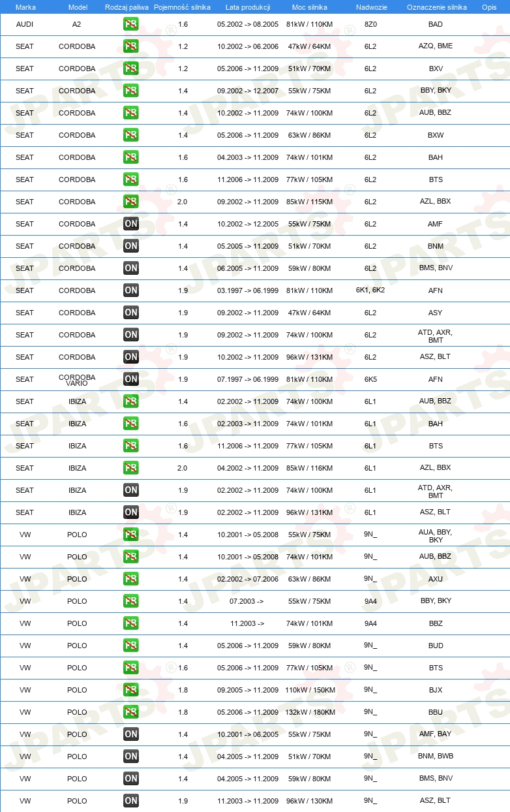This screenshot has width=510, height=812.
Task: Select the PB icon for Cordoba AZQ, BME
Action: [131, 46]
